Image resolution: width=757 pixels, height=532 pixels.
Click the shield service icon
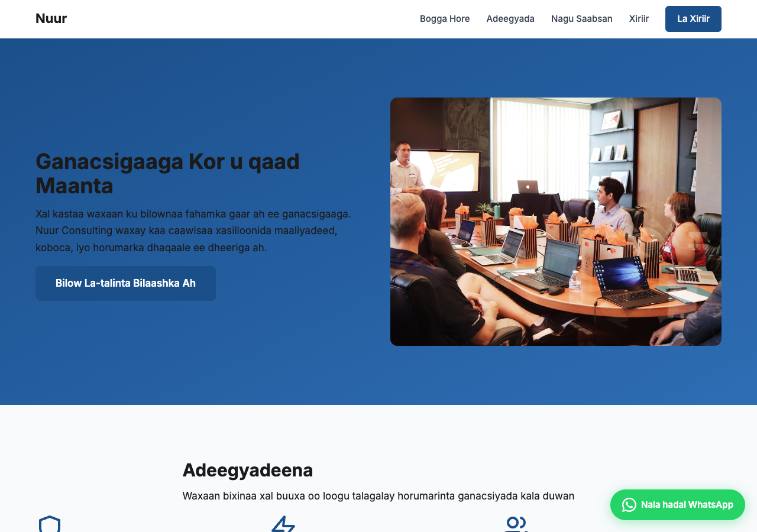pos(50,524)
